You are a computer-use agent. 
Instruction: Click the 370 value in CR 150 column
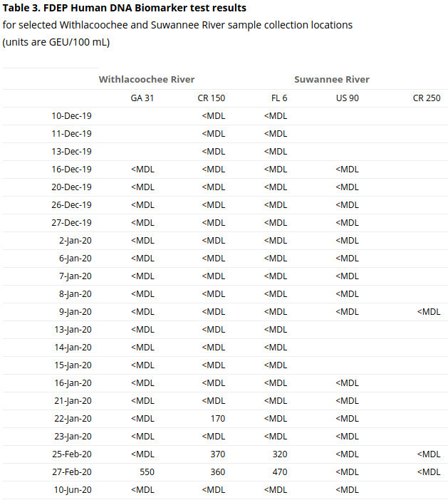click(x=217, y=454)
